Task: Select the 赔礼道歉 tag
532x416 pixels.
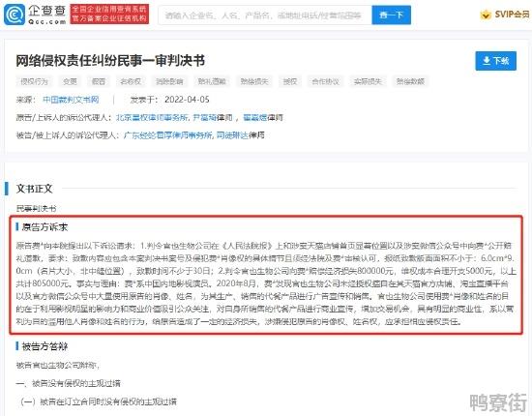Action: point(212,81)
